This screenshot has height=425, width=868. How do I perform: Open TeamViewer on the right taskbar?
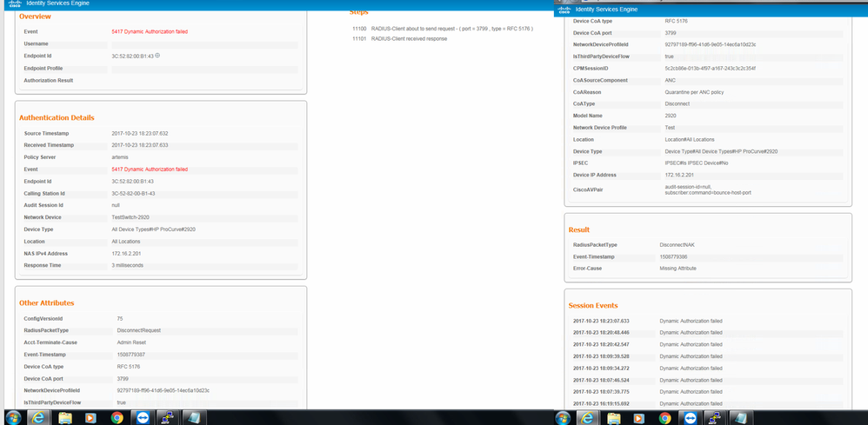coord(691,418)
